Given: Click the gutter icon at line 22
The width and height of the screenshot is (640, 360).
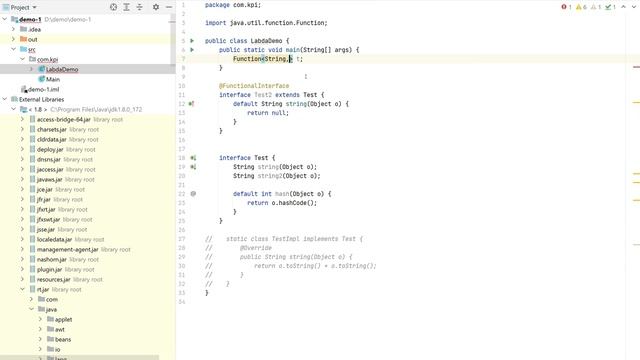Looking at the screenshot, I should point(193,194).
